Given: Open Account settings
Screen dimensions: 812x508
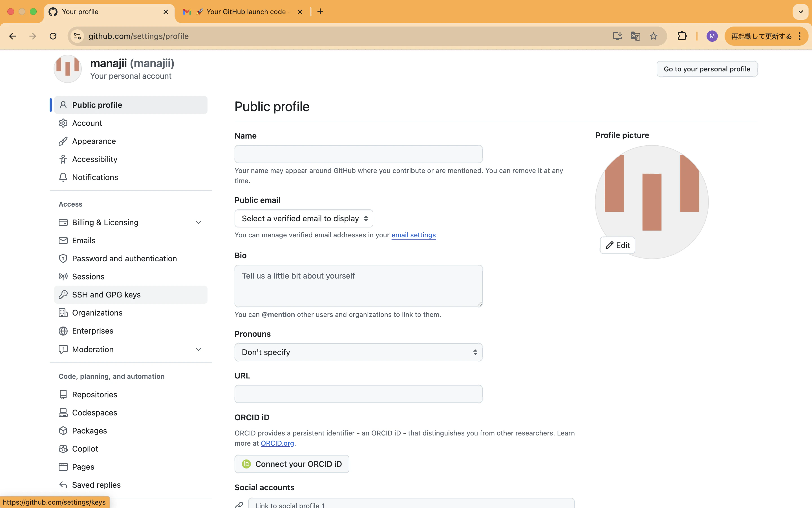Looking at the screenshot, I should [131, 123].
